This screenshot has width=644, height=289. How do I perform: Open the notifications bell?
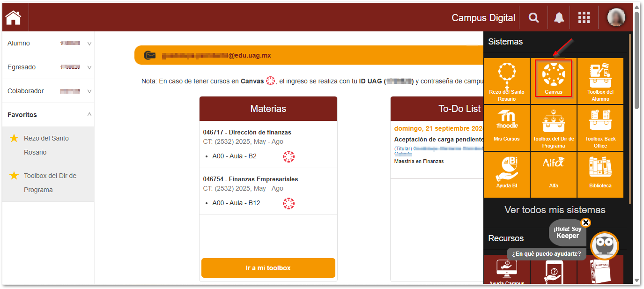pos(559,18)
